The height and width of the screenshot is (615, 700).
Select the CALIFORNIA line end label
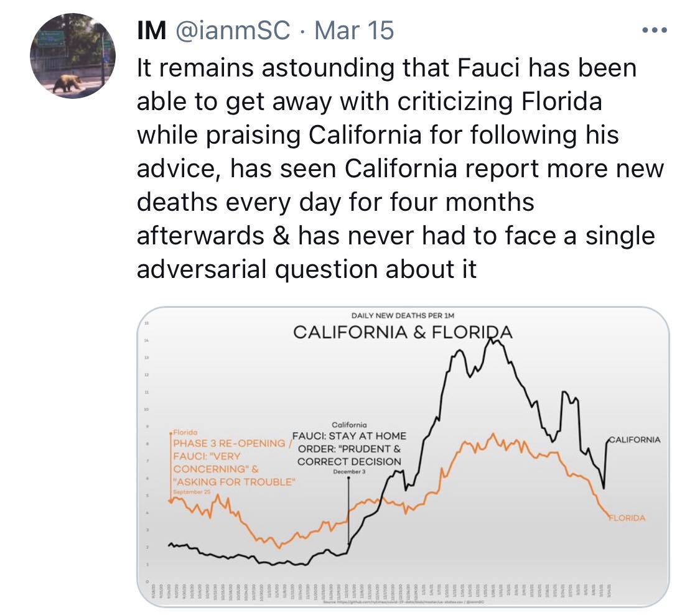click(635, 440)
